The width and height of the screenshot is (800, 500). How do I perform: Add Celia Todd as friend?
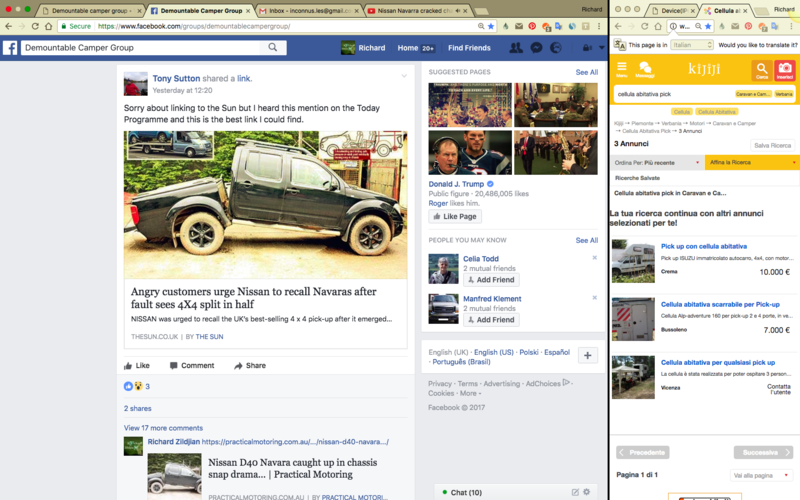coord(491,280)
